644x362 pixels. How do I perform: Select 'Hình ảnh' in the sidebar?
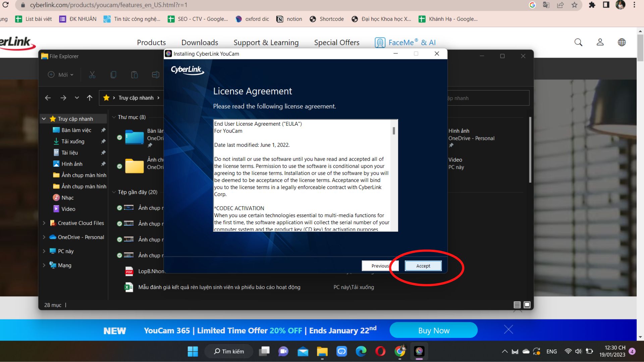pos(72,164)
